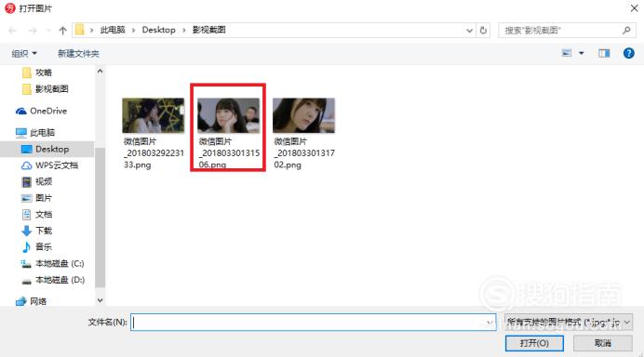Open the 组织 menu

[x=24, y=53]
